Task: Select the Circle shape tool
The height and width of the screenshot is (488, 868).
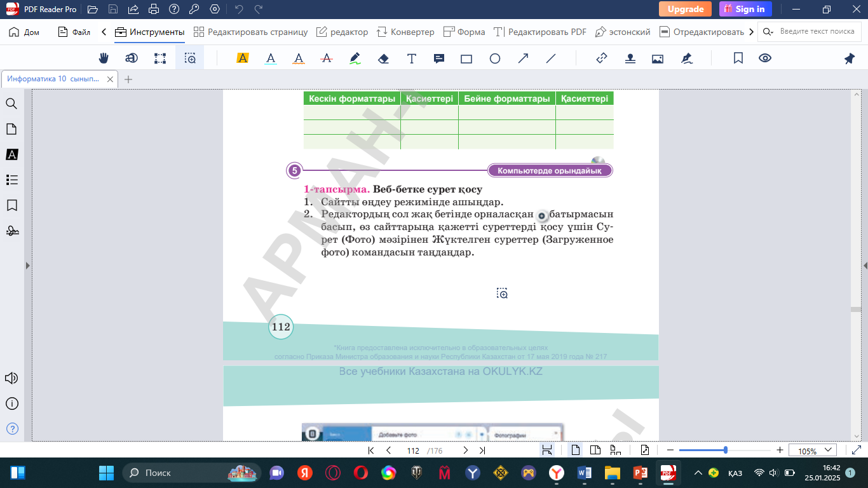Action: point(495,58)
